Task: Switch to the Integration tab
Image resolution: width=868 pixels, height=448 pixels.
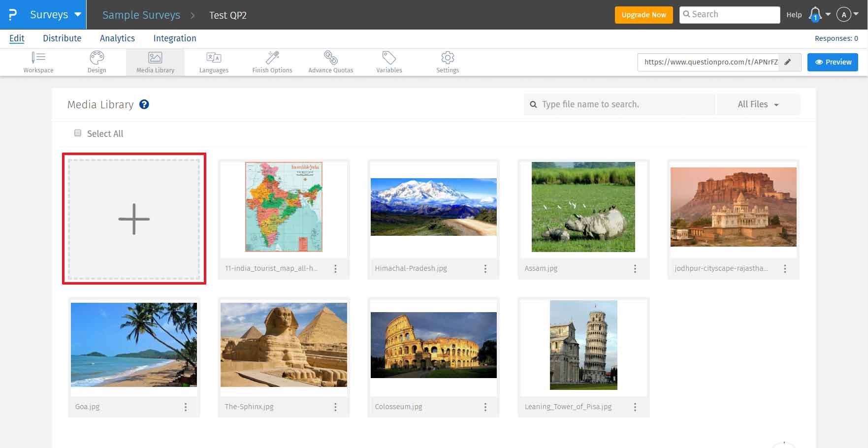Action: pos(175,38)
